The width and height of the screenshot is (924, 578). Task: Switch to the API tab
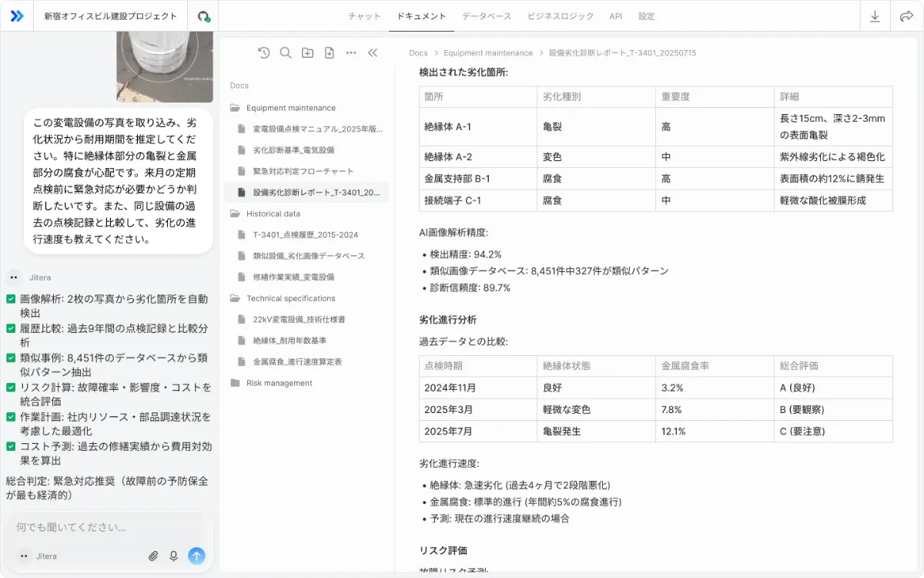616,16
